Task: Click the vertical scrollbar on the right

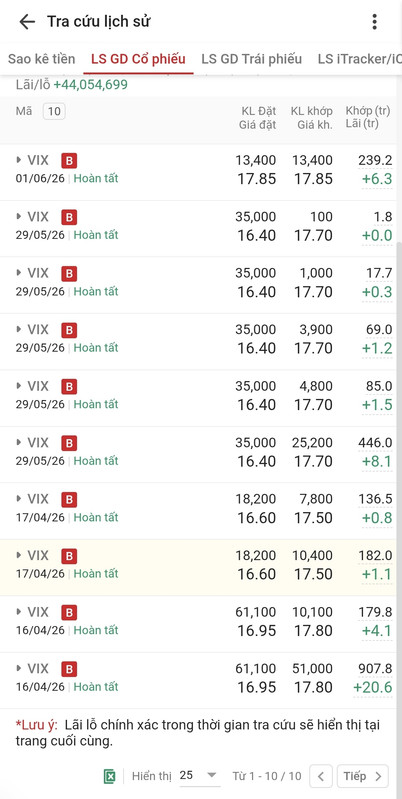Action: [399, 474]
